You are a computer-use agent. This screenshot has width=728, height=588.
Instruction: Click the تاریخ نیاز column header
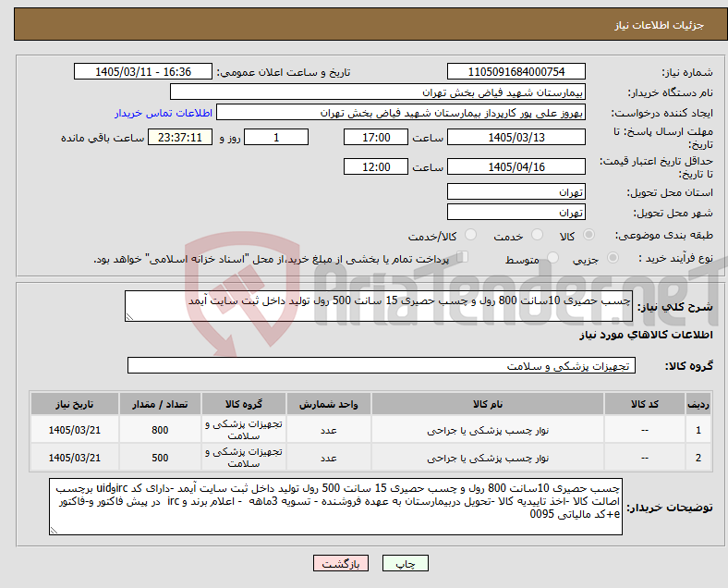(x=74, y=404)
